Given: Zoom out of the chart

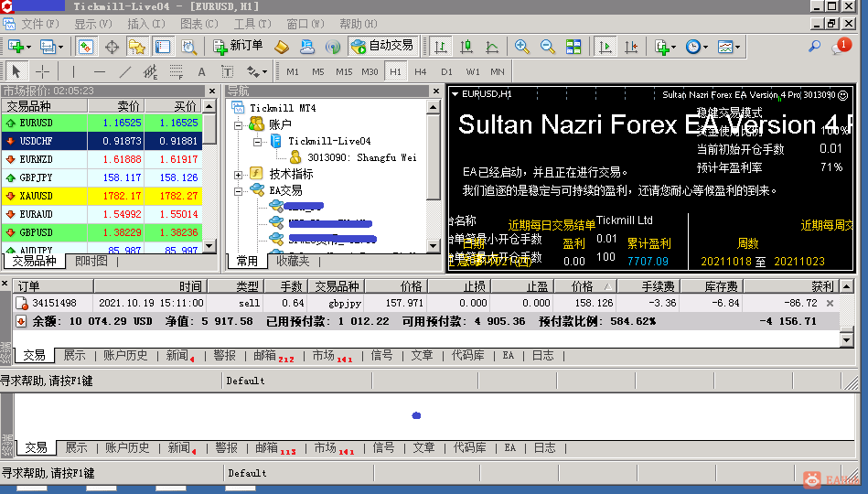Looking at the screenshot, I should click(x=548, y=47).
